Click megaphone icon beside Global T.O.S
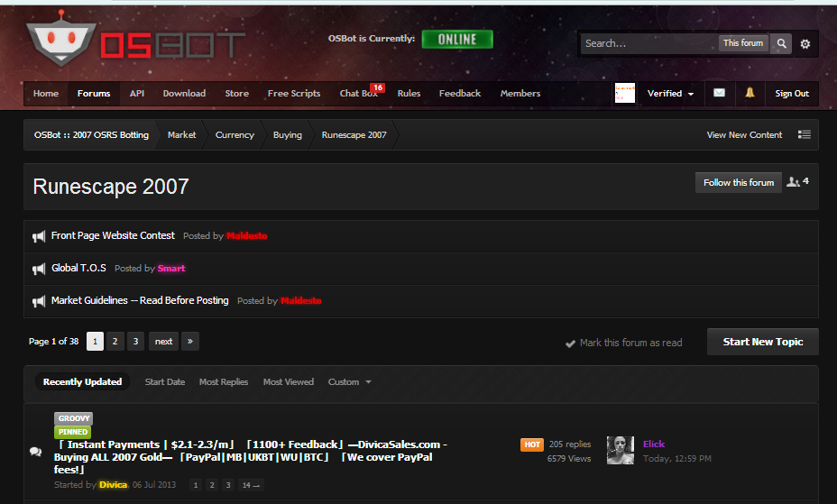 coord(39,269)
